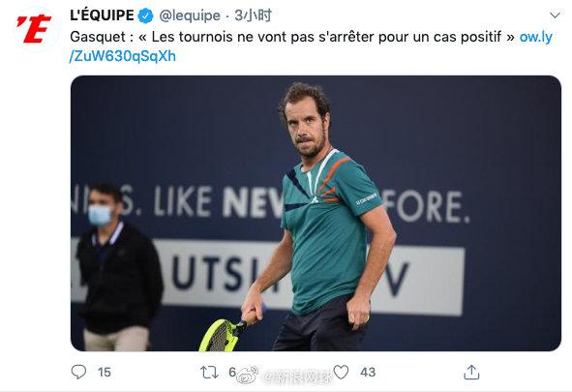Click the masked ball boy in photo
572x392 pixels.
[116, 267]
